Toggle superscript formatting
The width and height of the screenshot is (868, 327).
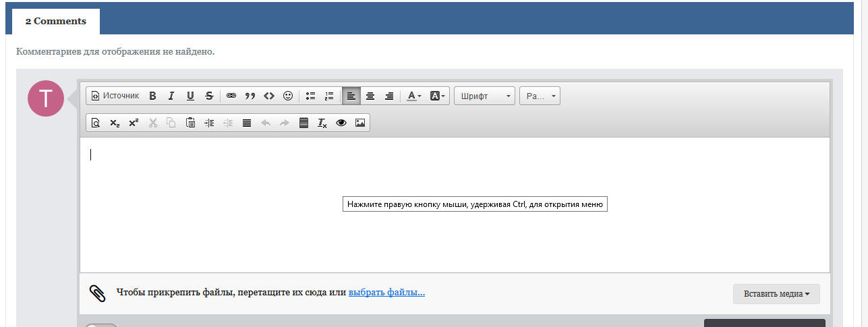(x=134, y=123)
